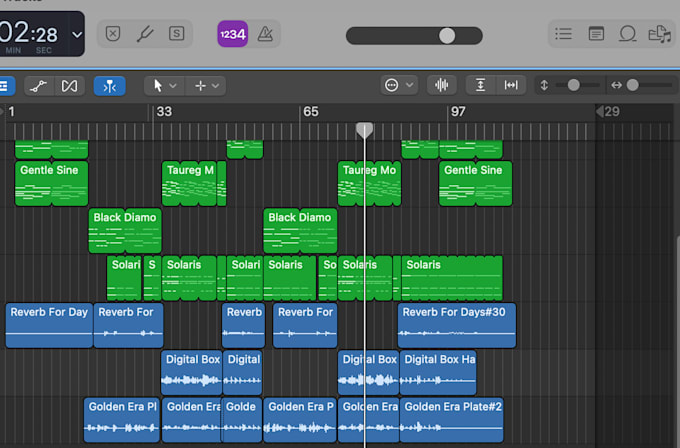
Task: Select the Golden Era P region near bar 65
Action: (x=300, y=420)
